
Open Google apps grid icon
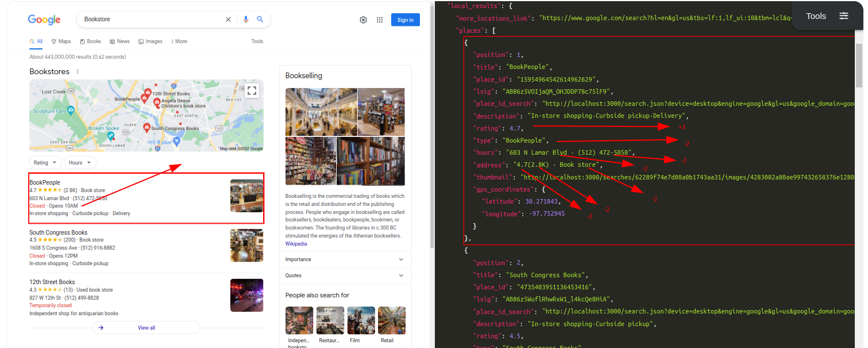(x=380, y=20)
